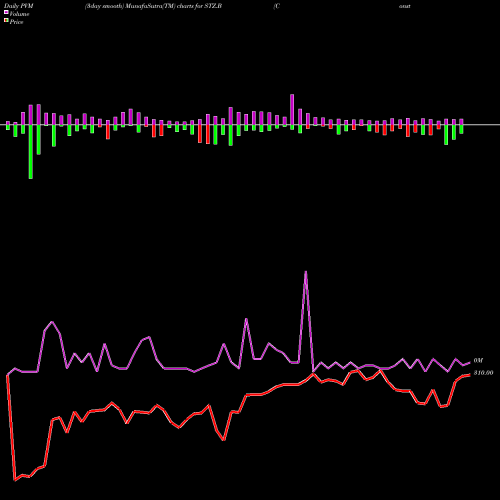Click the tallest purple bar in the bar chart
500x500 pixels.
coord(292,109)
